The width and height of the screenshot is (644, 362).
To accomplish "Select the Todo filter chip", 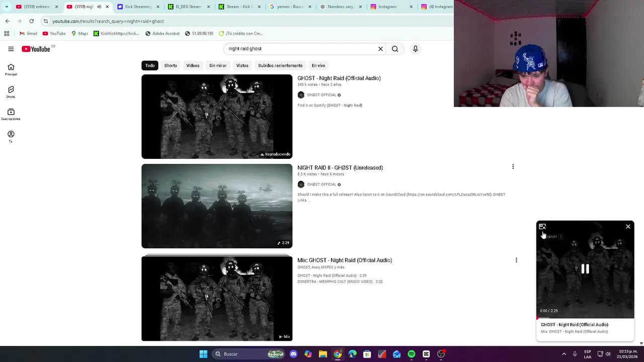I will [x=150, y=65].
